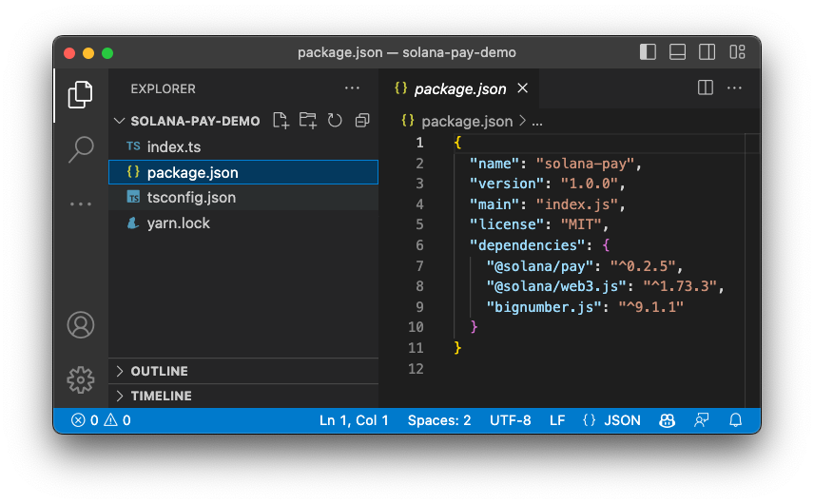Screen dimensions: 814x504
Task: Click the New Folder icon in the Explorer
Action: (308, 121)
